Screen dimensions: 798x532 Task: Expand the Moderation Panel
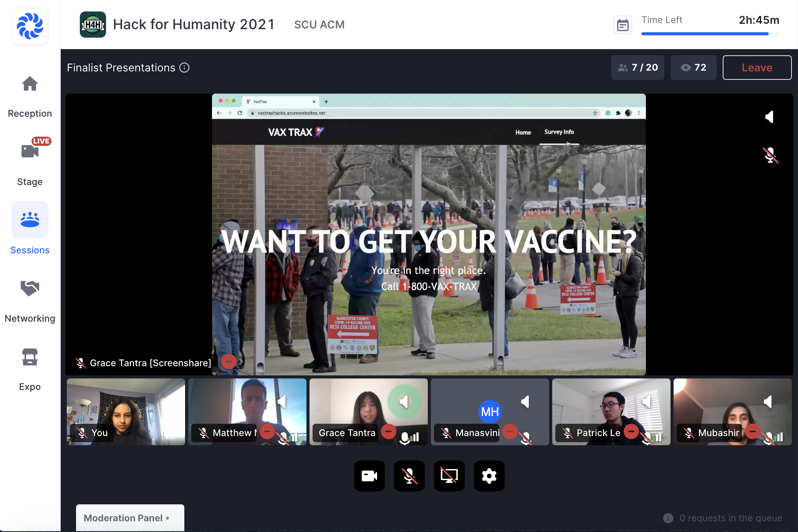point(130,518)
